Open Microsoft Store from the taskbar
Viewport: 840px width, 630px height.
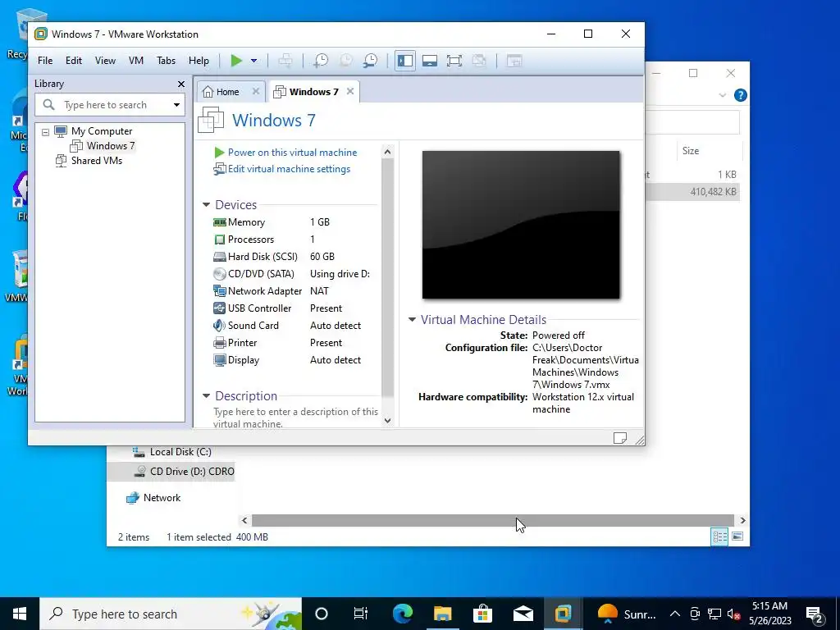point(482,614)
